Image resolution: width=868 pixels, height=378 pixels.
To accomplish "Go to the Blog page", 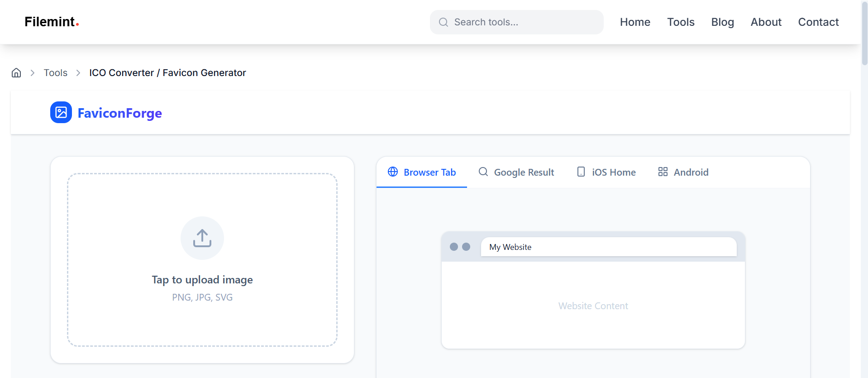I will pyautogui.click(x=722, y=22).
